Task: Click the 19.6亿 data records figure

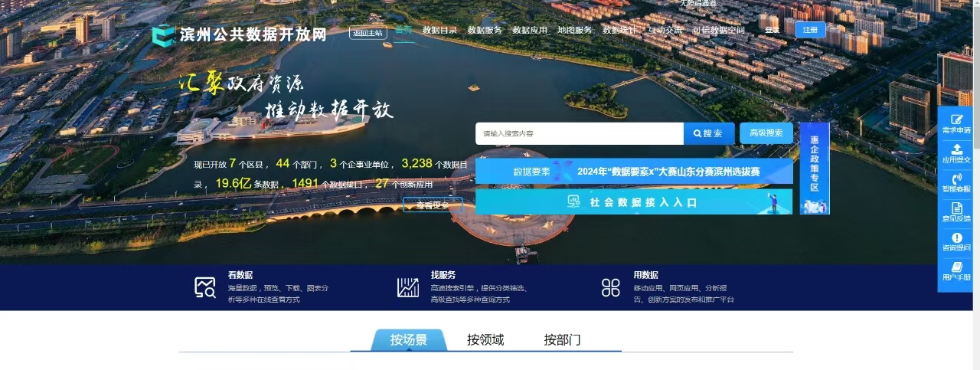Action: click(234, 183)
